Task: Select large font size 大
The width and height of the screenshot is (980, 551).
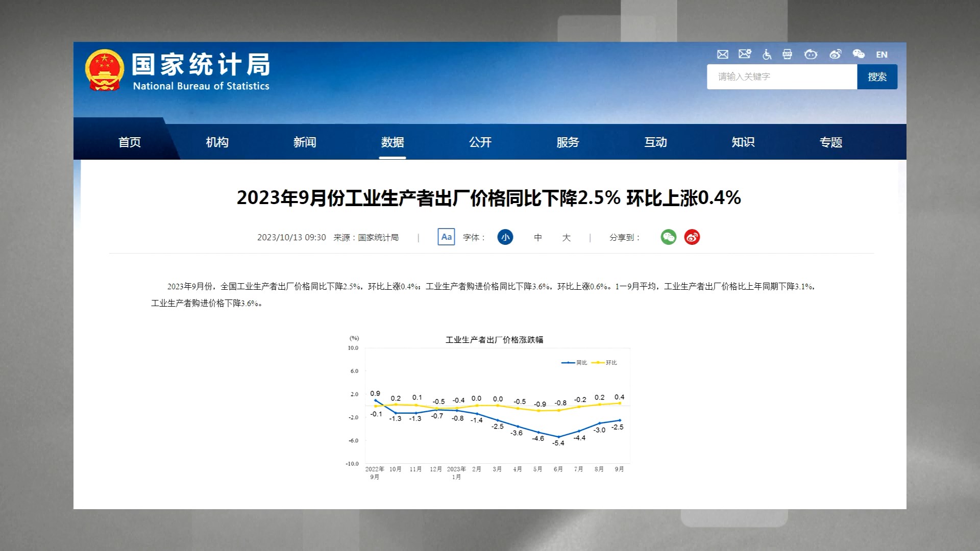Action: (566, 238)
